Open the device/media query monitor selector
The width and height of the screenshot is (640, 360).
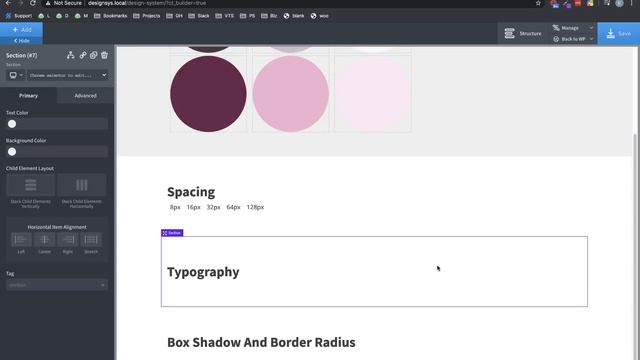click(x=16, y=75)
